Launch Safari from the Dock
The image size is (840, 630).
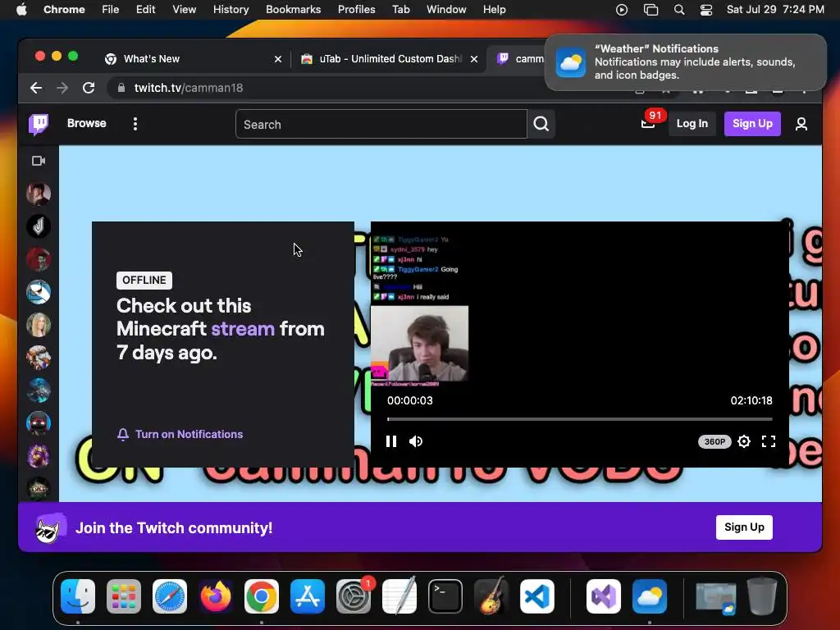click(170, 596)
